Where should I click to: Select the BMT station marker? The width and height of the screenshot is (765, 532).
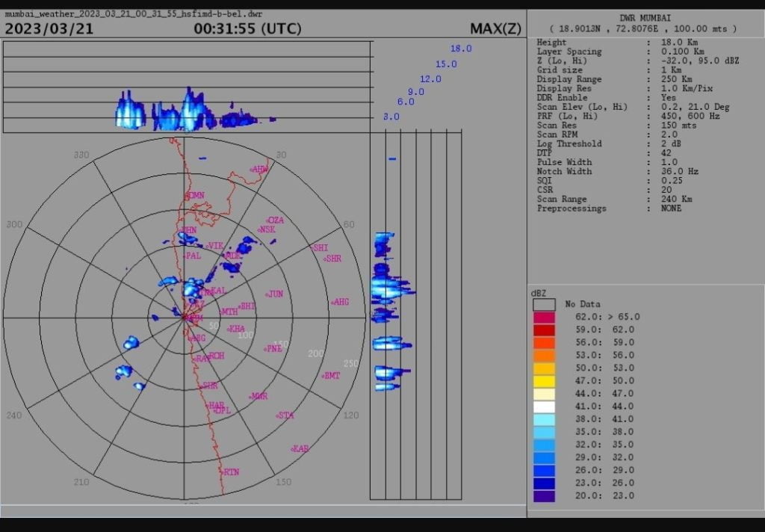(x=331, y=376)
